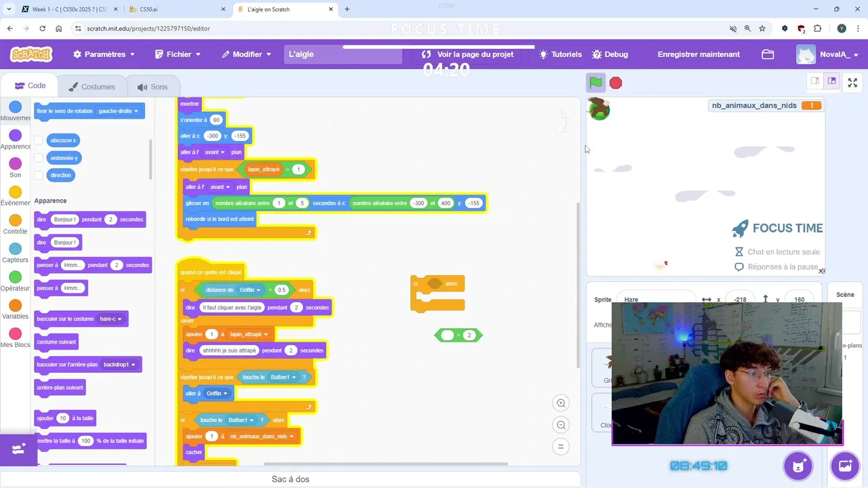The image size is (868, 488).
Task: Select the Mes Blocs category
Action: point(16,338)
